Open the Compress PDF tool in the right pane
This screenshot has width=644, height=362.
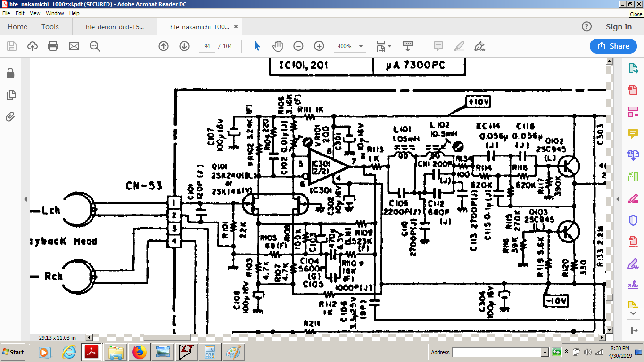(x=633, y=242)
